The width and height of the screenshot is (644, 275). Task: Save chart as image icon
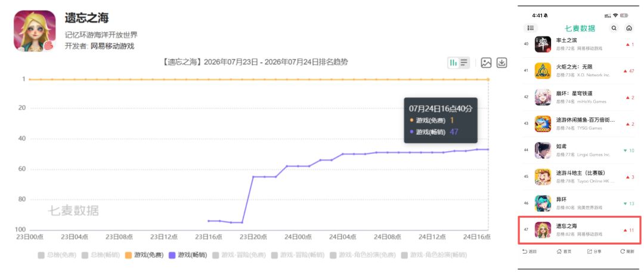(x=487, y=63)
